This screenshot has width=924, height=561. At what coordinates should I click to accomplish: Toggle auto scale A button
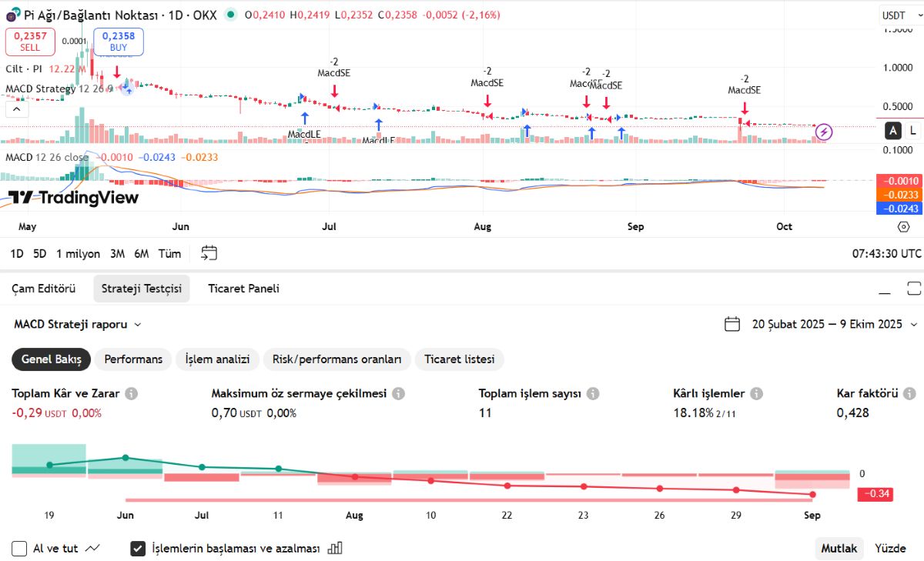tap(894, 130)
